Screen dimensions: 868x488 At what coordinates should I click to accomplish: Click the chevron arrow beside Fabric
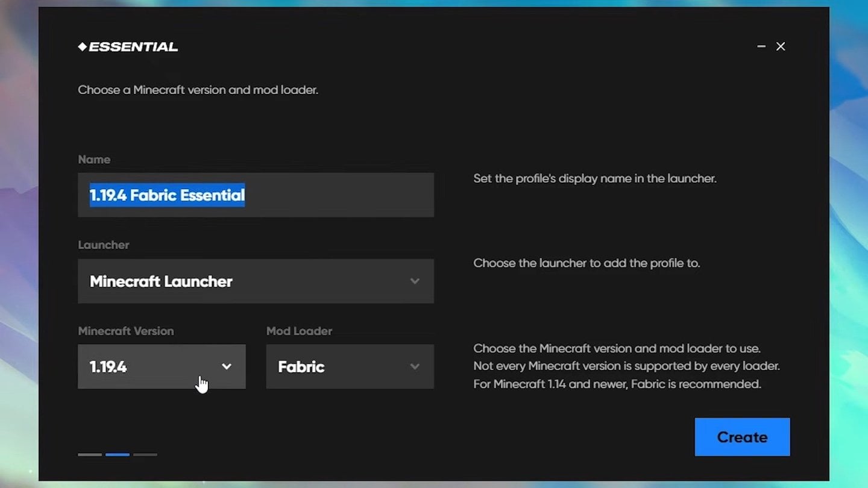[415, 366]
